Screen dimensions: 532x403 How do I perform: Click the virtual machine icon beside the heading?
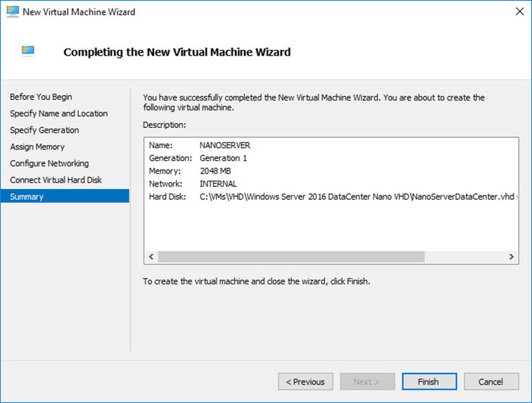[28, 51]
